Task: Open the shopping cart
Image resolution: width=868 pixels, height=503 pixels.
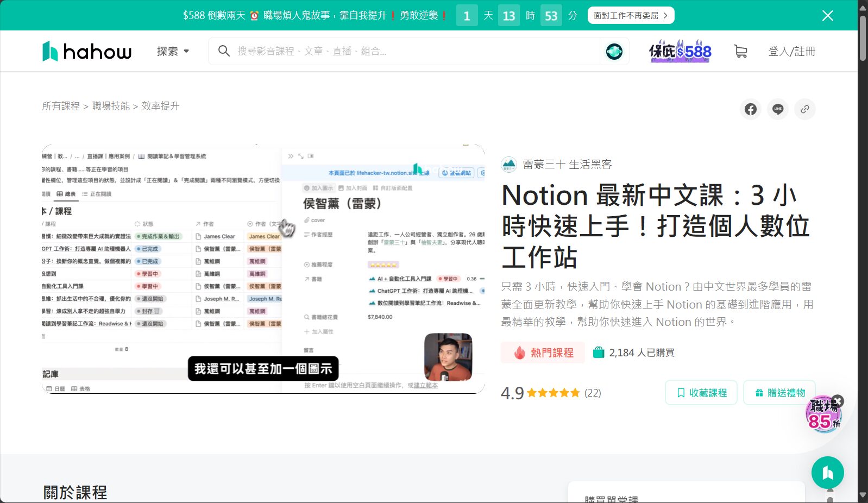Action: (x=740, y=51)
